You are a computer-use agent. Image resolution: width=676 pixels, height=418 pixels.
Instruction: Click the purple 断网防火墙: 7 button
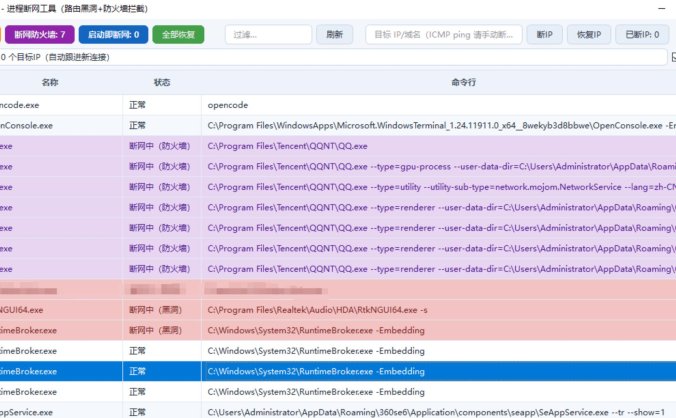40,34
